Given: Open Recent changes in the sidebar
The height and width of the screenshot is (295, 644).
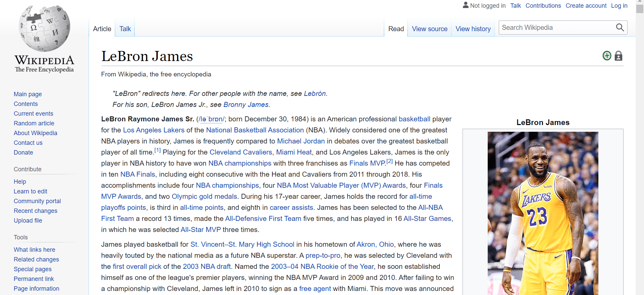Looking at the screenshot, I should [x=36, y=211].
